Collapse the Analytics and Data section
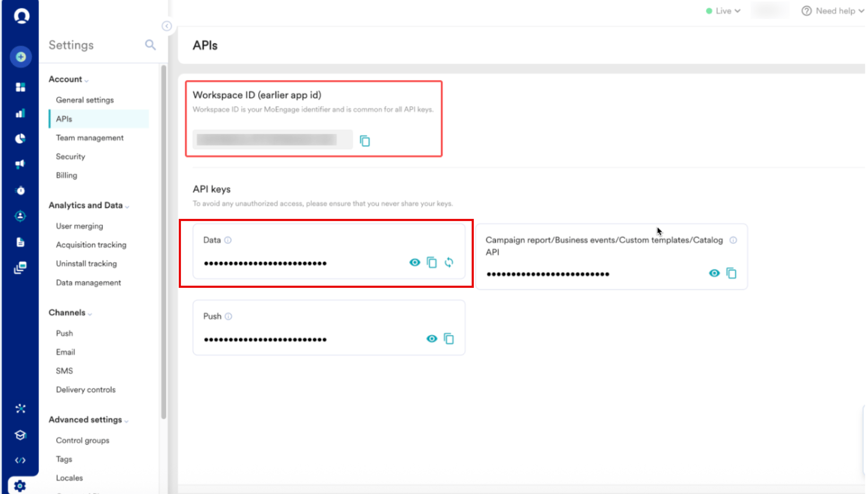This screenshot has width=868, height=494. click(89, 206)
